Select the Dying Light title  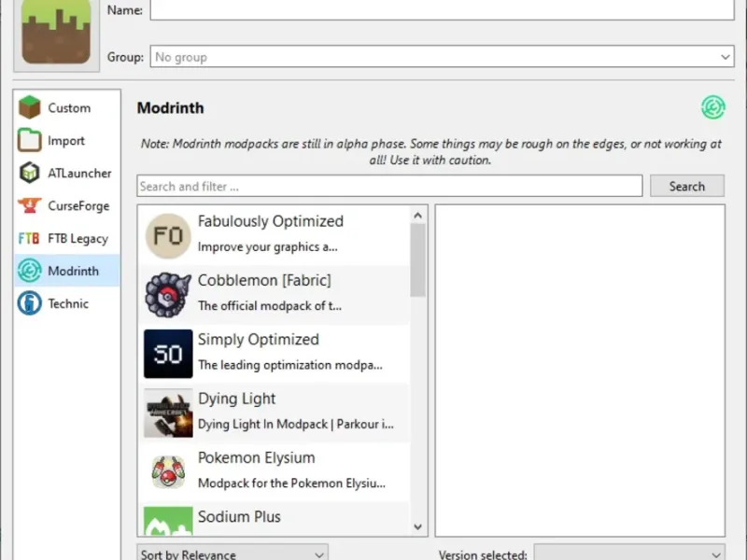(x=237, y=399)
